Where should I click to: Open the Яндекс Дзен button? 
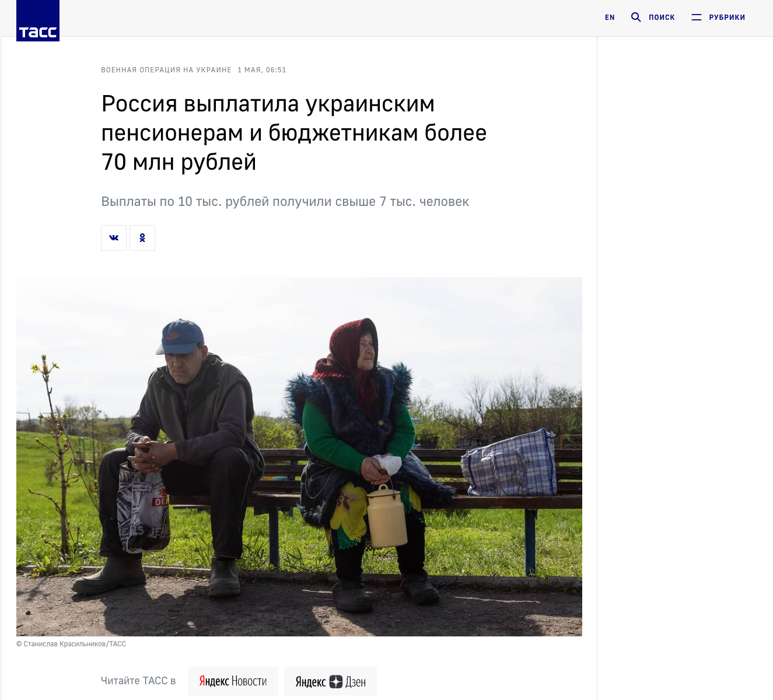coord(330,681)
